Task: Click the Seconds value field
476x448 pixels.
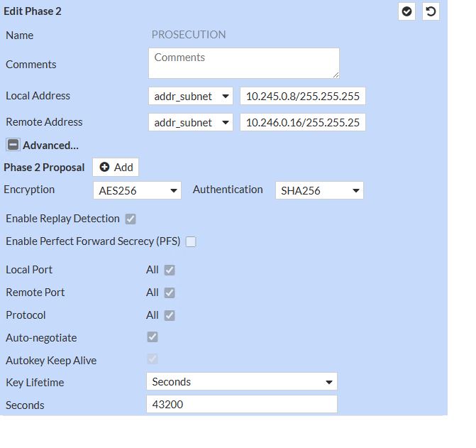Action: pyautogui.click(x=241, y=405)
